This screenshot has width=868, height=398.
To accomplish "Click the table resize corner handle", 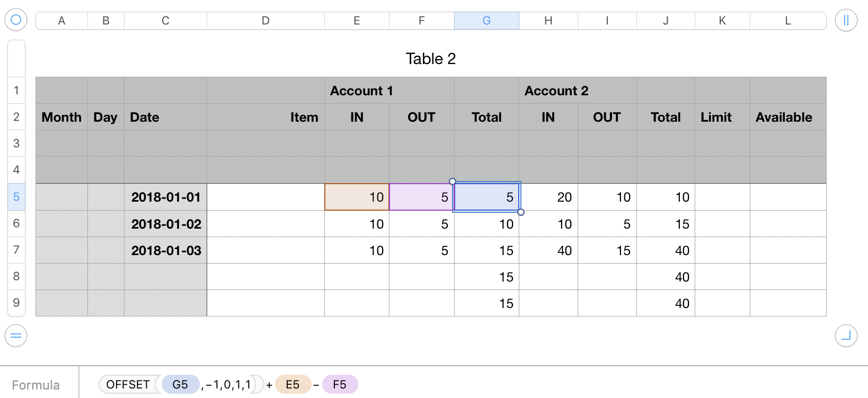I will [x=846, y=336].
